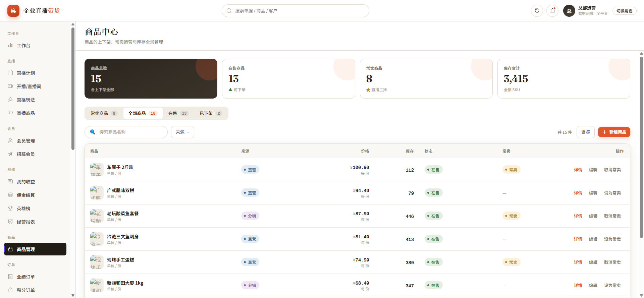Click the main page vertical scrollbar

coord(641,147)
